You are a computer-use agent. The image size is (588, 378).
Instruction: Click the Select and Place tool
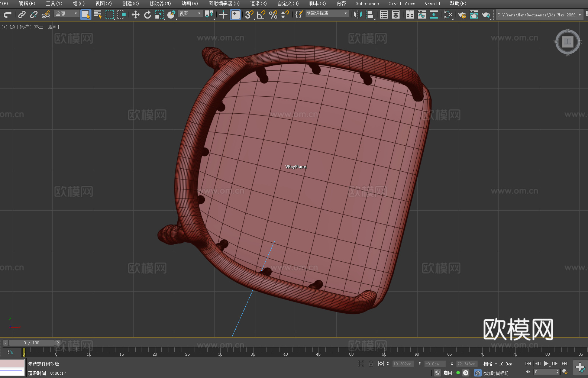[x=171, y=14]
